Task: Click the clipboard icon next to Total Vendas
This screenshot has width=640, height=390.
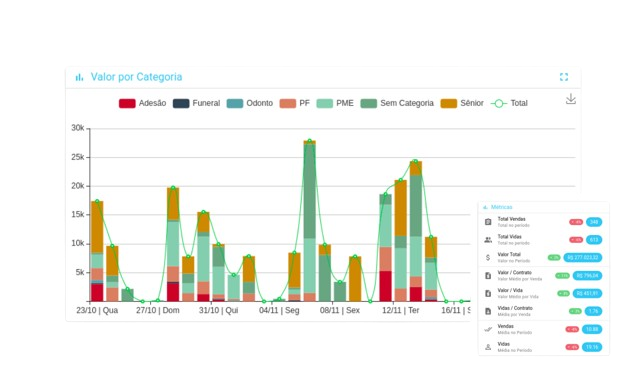Action: click(488, 222)
